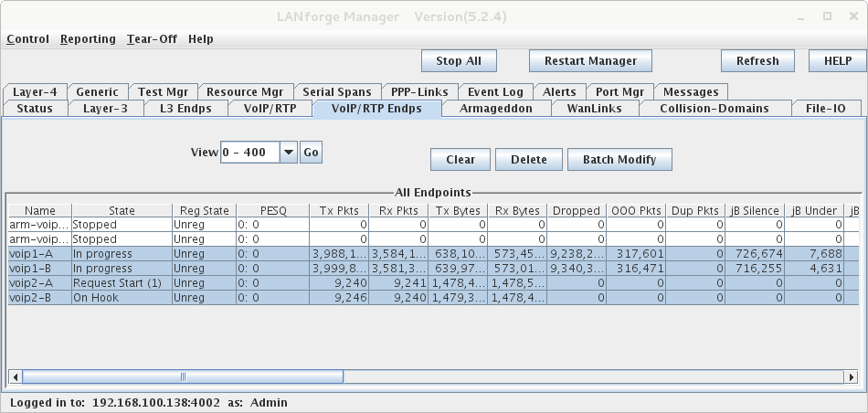Refresh the manager view

[757, 61]
